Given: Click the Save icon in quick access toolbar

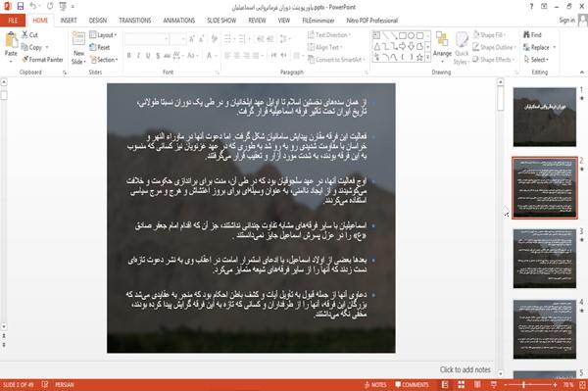Looking at the screenshot, I should [21, 6].
